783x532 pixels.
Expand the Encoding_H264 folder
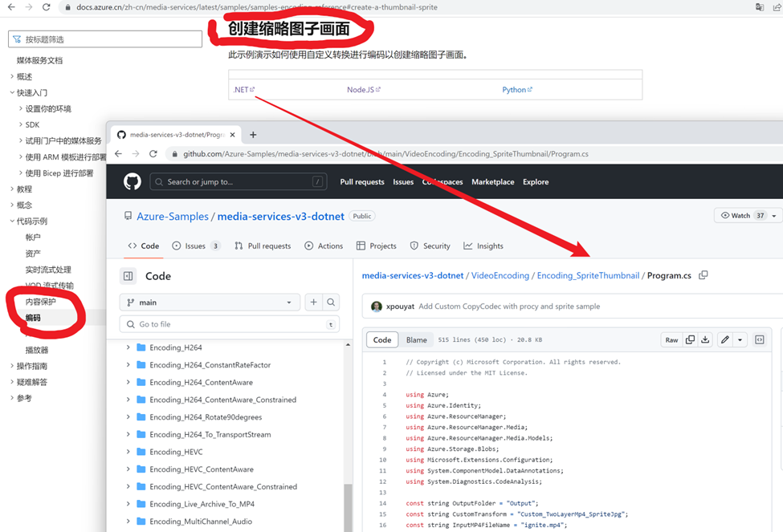point(128,347)
